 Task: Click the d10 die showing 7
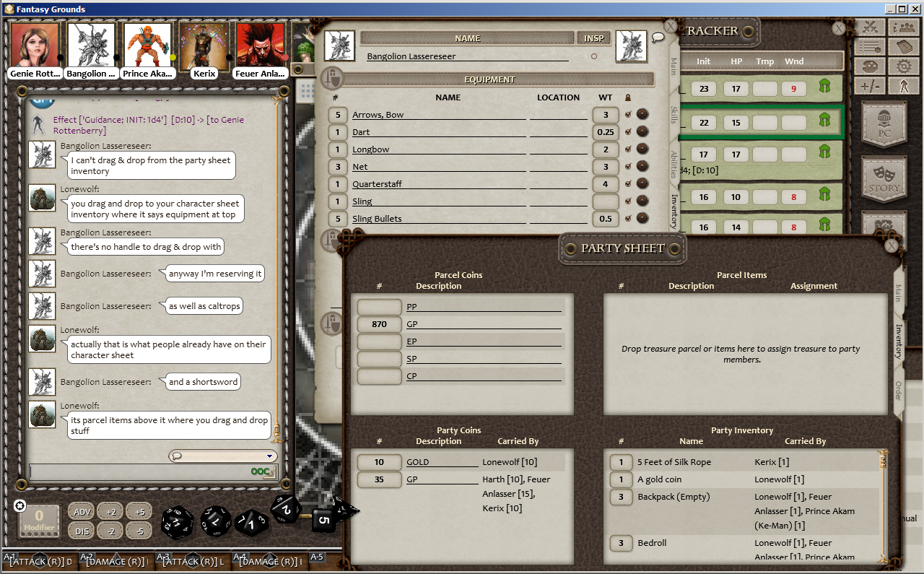[216, 521]
